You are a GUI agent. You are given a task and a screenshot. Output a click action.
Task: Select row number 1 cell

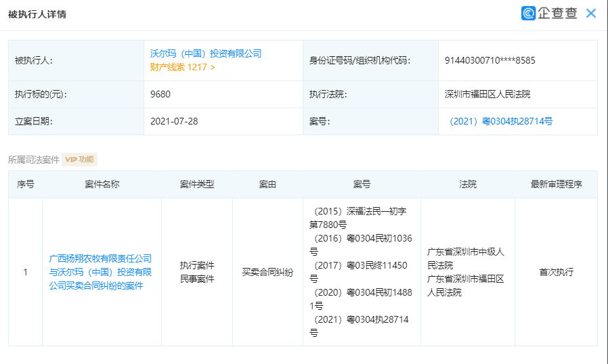pyautogui.click(x=25, y=272)
